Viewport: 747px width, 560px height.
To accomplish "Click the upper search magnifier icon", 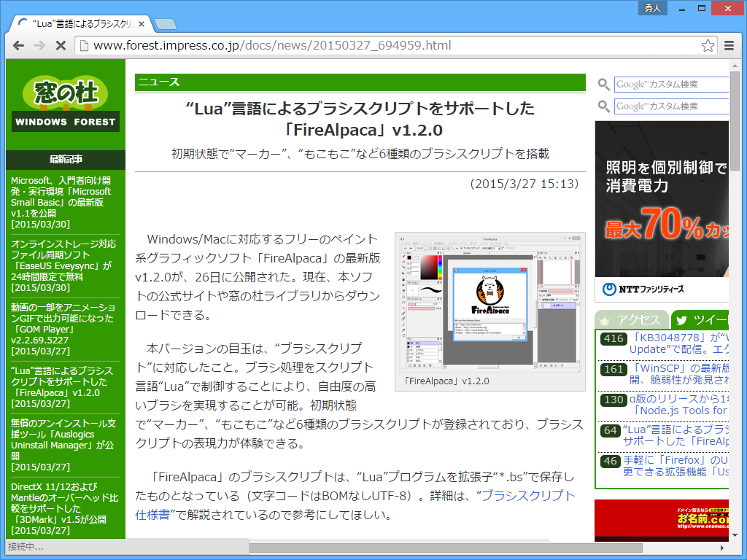I will pyautogui.click(x=603, y=85).
